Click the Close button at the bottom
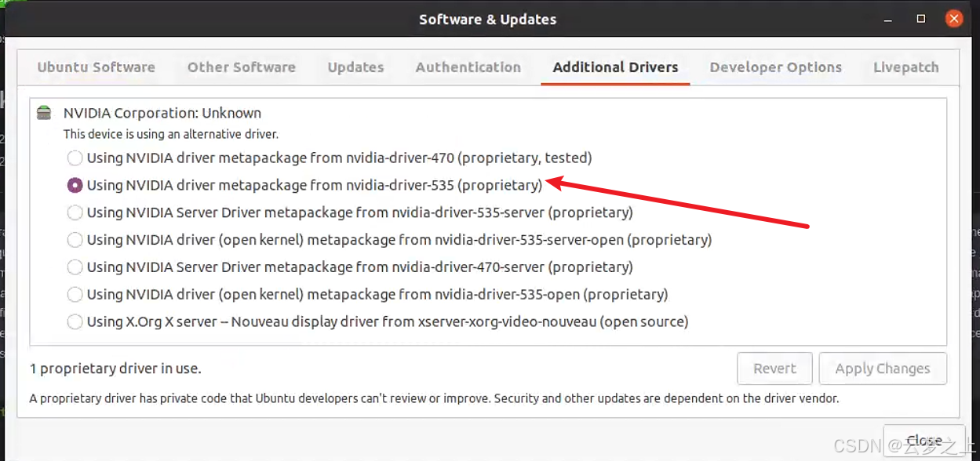 (924, 440)
